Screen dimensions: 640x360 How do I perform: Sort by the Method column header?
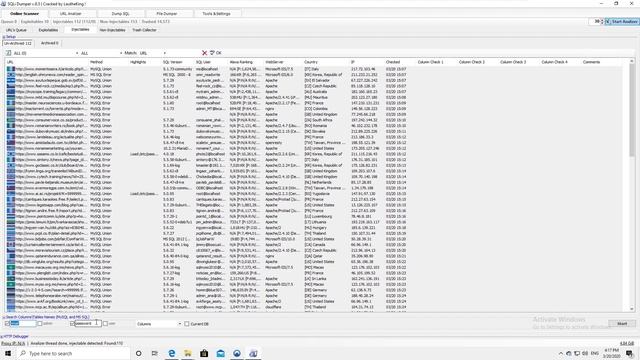97,62
